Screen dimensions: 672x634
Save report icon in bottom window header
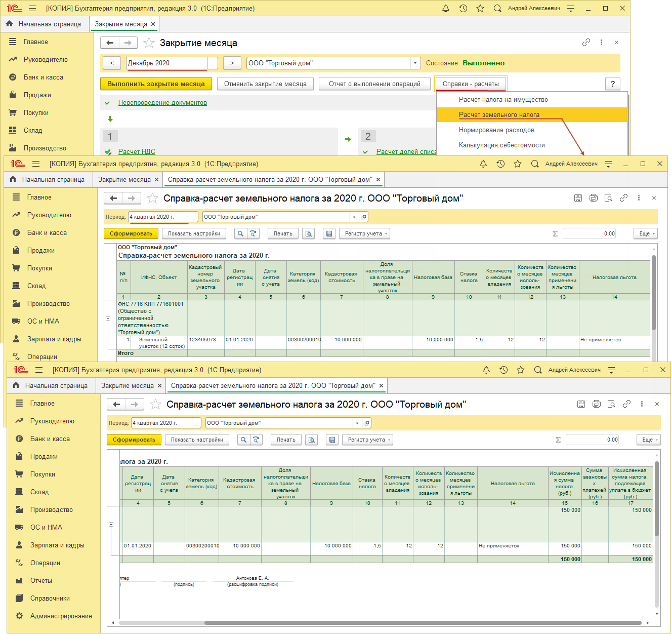[x=581, y=404]
